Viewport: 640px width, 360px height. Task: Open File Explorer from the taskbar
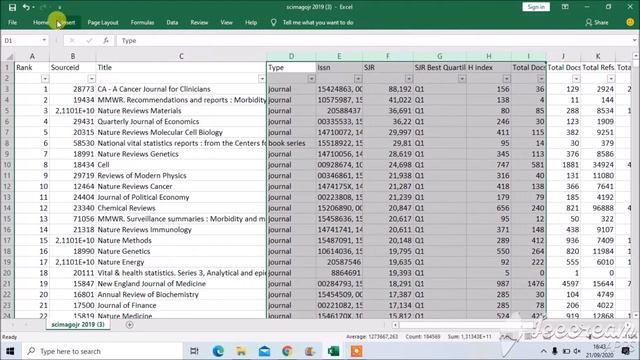pyautogui.click(x=241, y=351)
